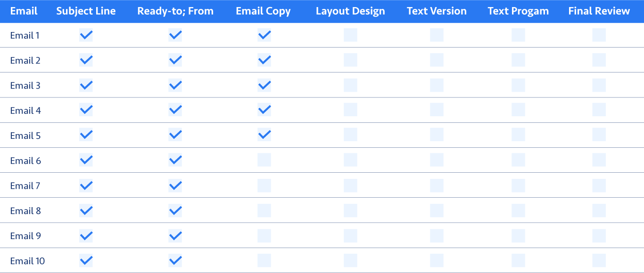Check Email Copy box for Email 6

click(264, 160)
